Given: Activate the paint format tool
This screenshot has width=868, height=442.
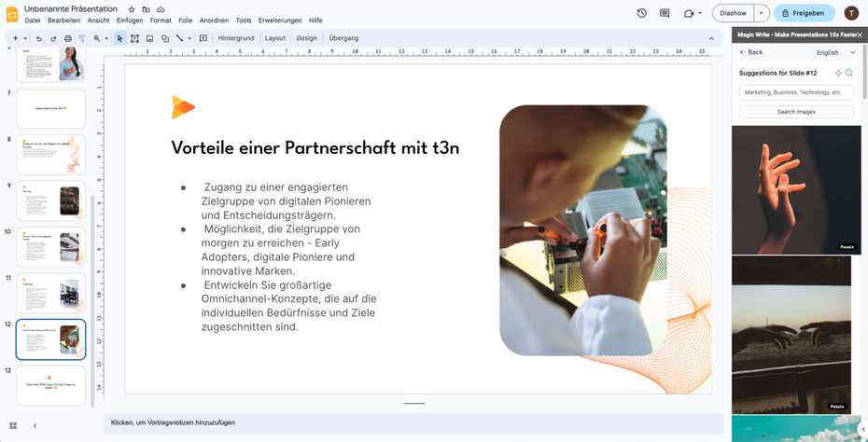Looking at the screenshot, I should coord(82,38).
